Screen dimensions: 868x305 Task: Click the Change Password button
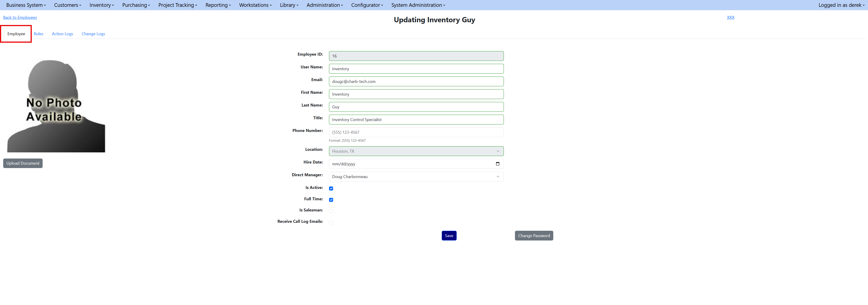click(533, 236)
